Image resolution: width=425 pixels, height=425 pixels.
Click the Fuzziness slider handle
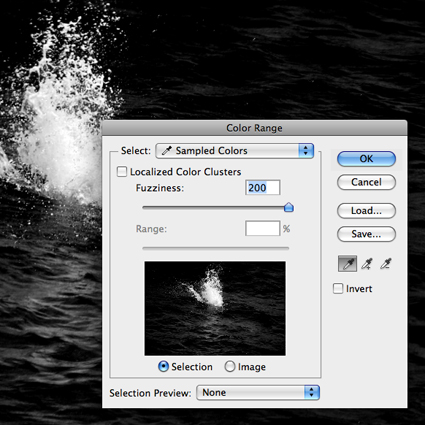click(x=289, y=207)
